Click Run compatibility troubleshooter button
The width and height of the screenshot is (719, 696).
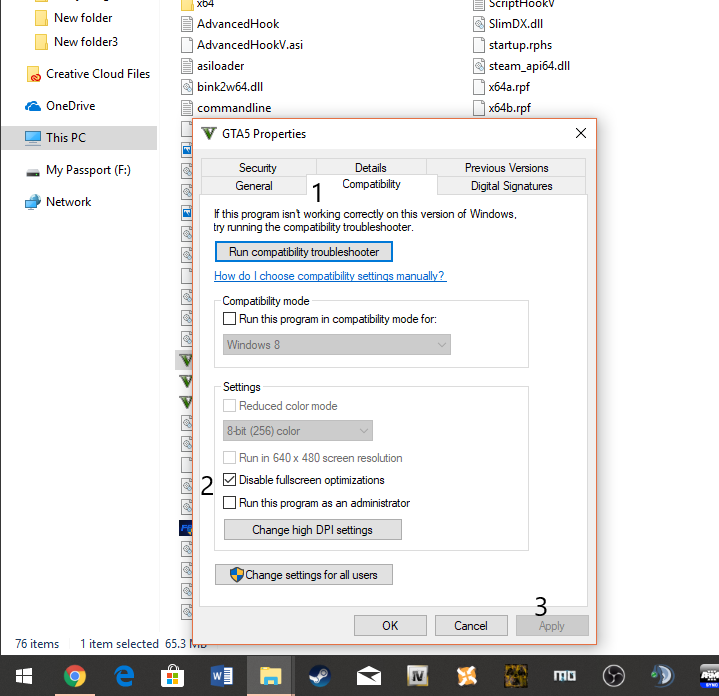tap(304, 252)
